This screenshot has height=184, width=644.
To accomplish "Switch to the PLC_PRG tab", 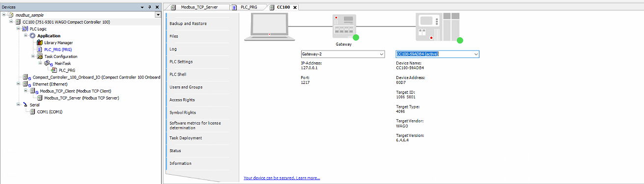I will [250, 7].
